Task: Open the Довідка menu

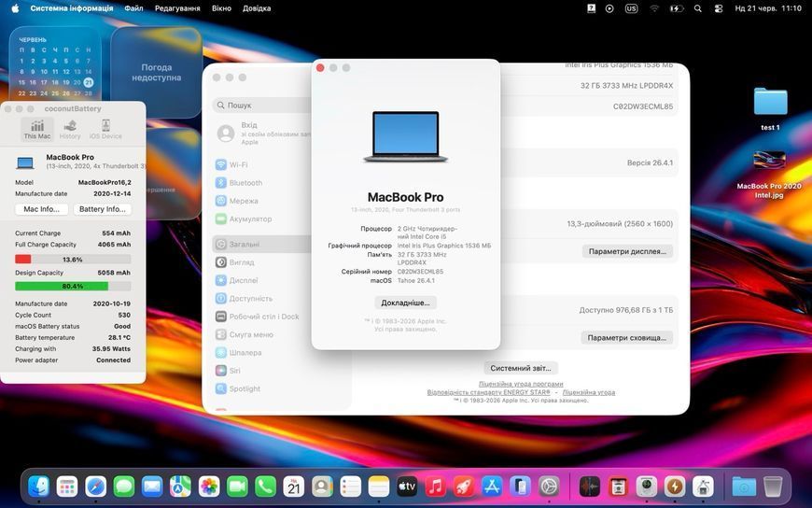Action: point(257,8)
